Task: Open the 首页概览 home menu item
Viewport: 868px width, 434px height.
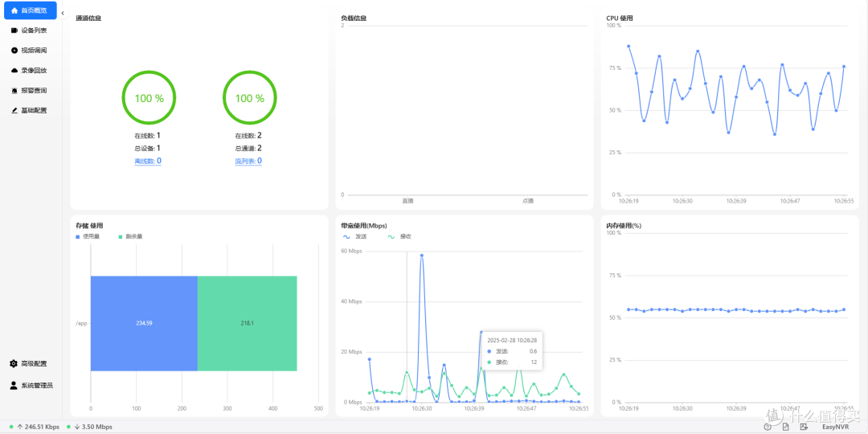Action: point(31,10)
